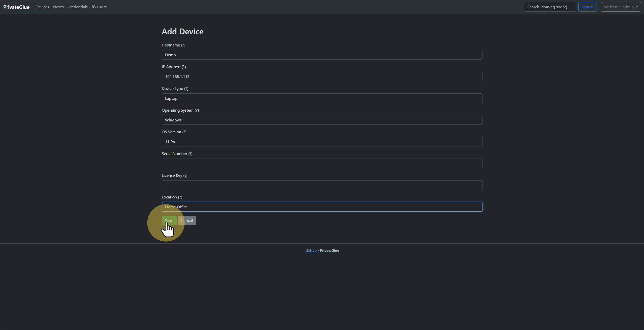The height and width of the screenshot is (330, 644).
Task: Navigate to Credentials in the navbar
Action: coord(77,7)
